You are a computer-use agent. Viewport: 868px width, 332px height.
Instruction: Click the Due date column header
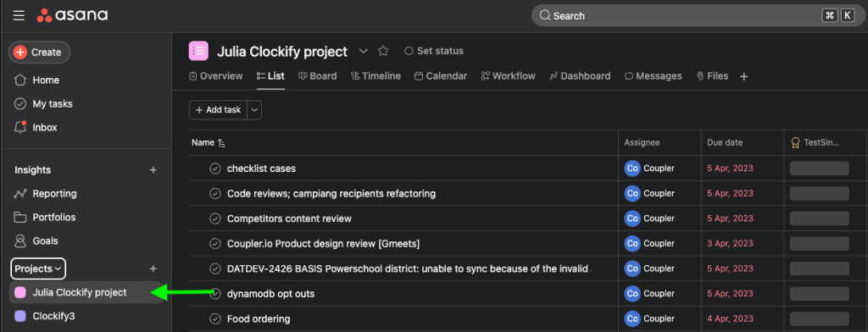[x=725, y=143]
